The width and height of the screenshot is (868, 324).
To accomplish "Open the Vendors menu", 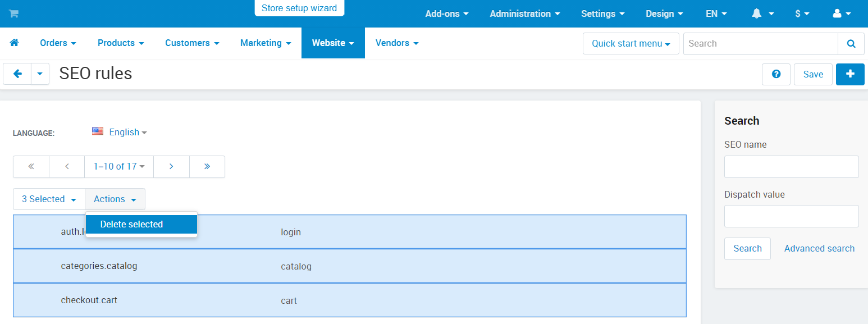I will pos(397,43).
